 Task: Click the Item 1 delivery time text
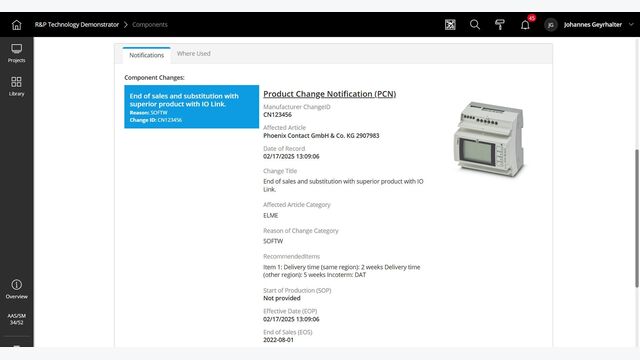click(x=342, y=271)
